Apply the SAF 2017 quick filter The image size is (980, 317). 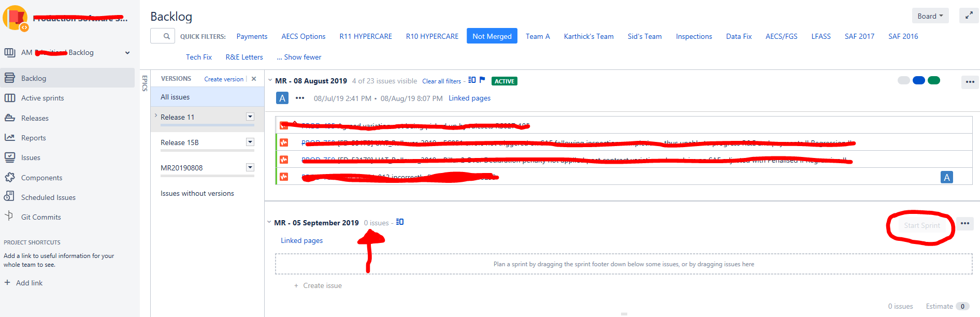[x=859, y=36]
